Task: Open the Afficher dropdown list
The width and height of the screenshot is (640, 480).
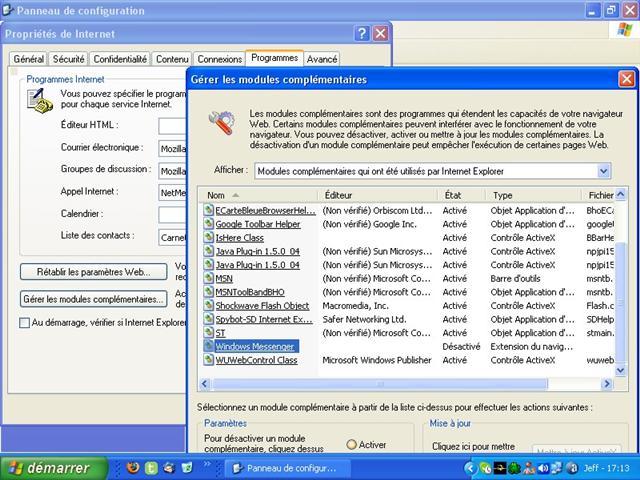Action: [x=604, y=171]
